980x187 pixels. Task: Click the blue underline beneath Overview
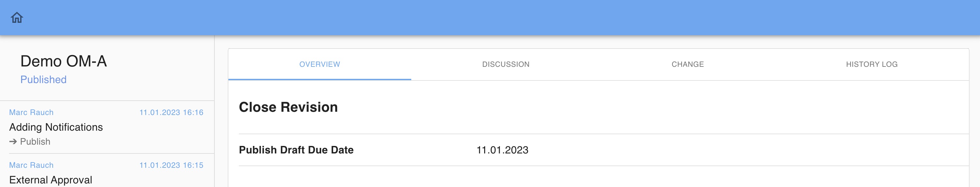coord(320,79)
